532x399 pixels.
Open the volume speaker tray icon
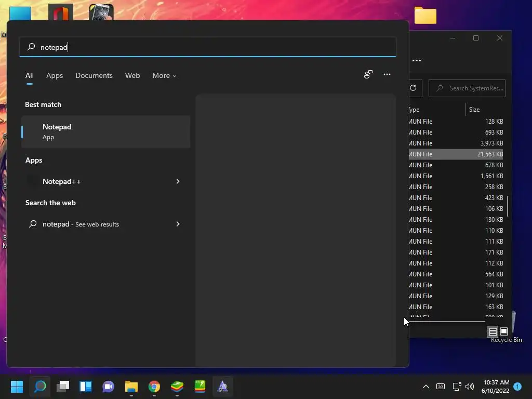[x=470, y=386]
